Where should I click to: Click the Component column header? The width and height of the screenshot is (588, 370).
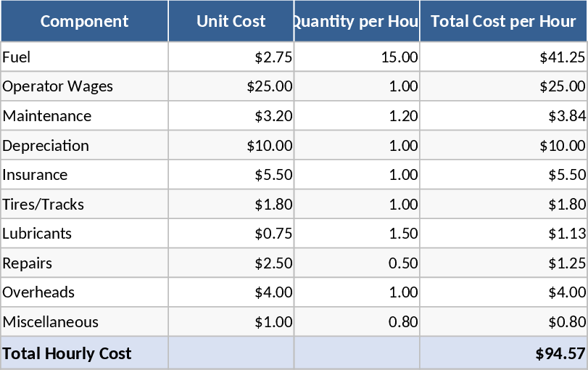click(x=84, y=21)
